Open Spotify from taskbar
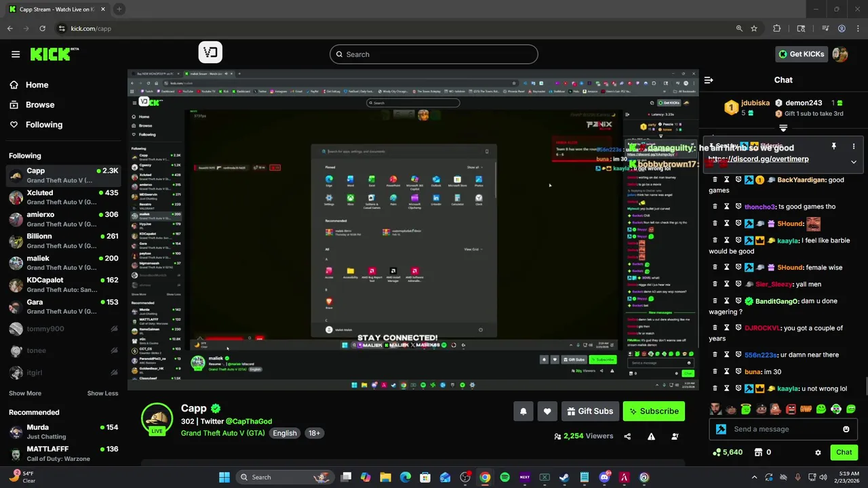The image size is (868, 488). pyautogui.click(x=505, y=477)
